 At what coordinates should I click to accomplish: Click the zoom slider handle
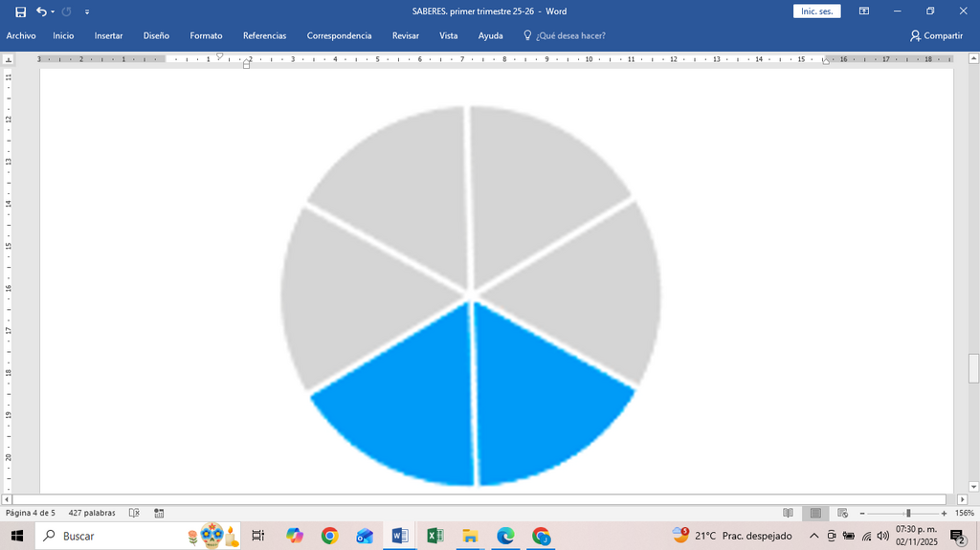pos(908,513)
